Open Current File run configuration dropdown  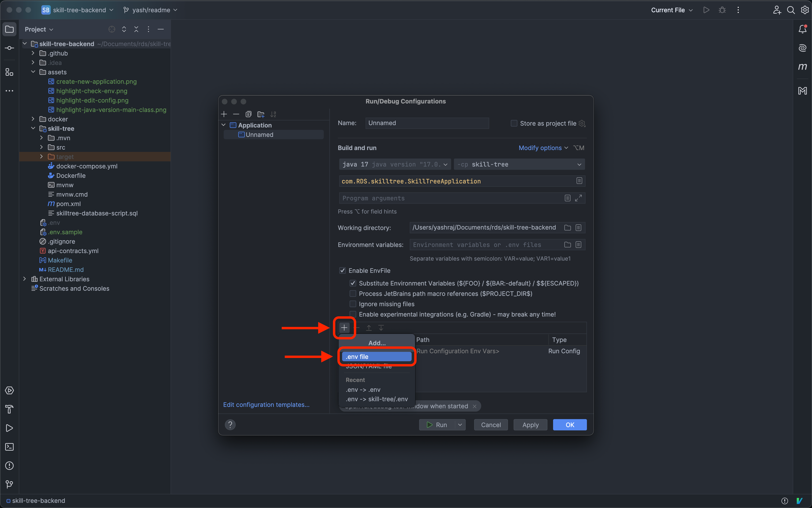pyautogui.click(x=672, y=10)
